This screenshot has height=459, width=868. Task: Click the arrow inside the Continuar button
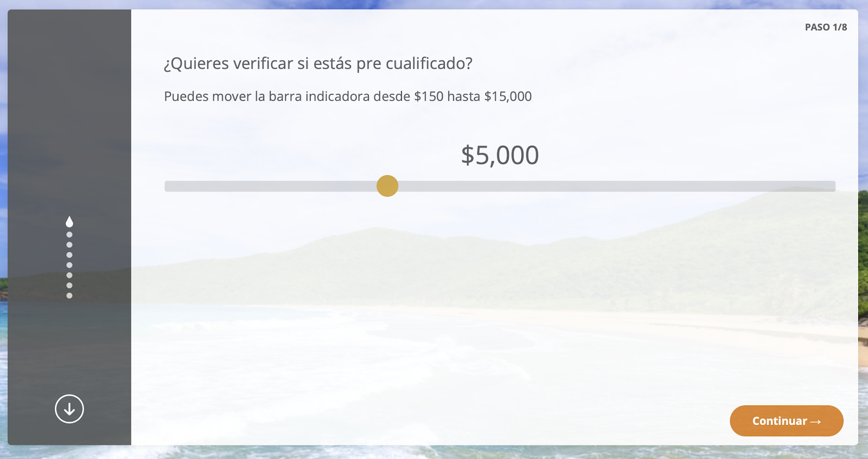[815, 422]
